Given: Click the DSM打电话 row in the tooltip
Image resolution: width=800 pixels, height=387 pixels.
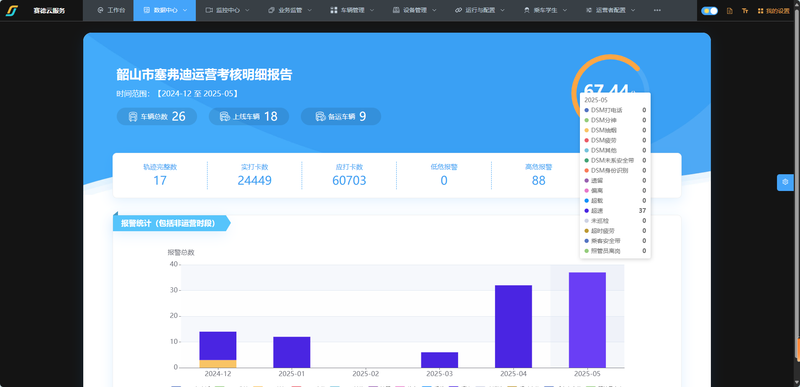Looking at the screenshot, I should pos(615,110).
